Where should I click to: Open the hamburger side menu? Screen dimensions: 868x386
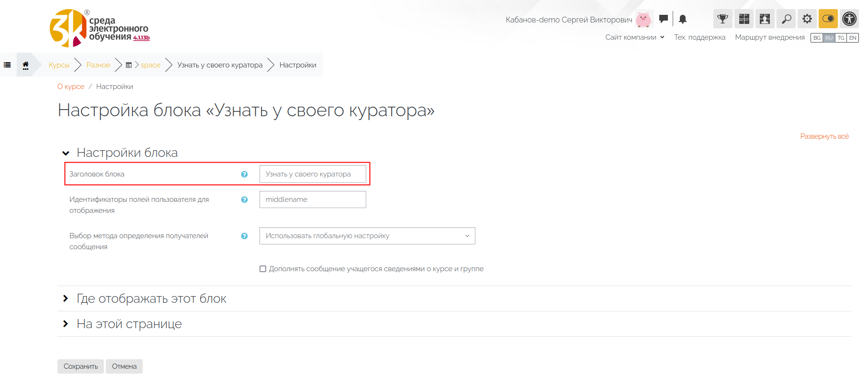point(7,65)
